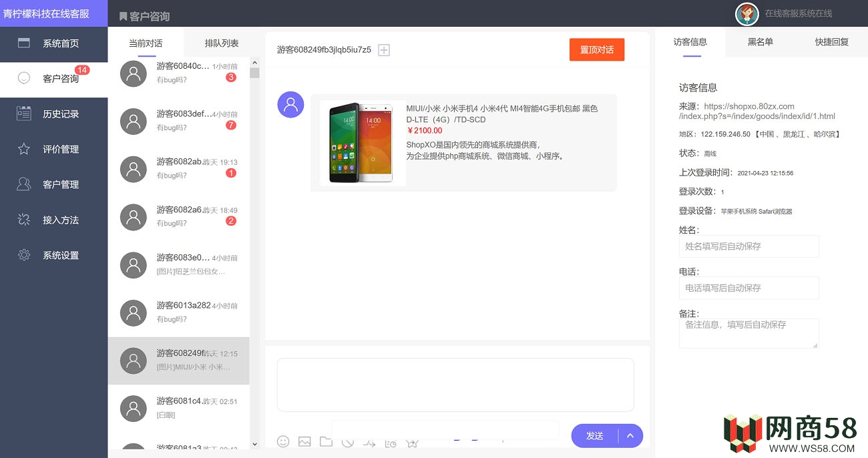This screenshot has height=458, width=868.
Task: Click the 接入方法 link icon
Action: click(x=24, y=220)
